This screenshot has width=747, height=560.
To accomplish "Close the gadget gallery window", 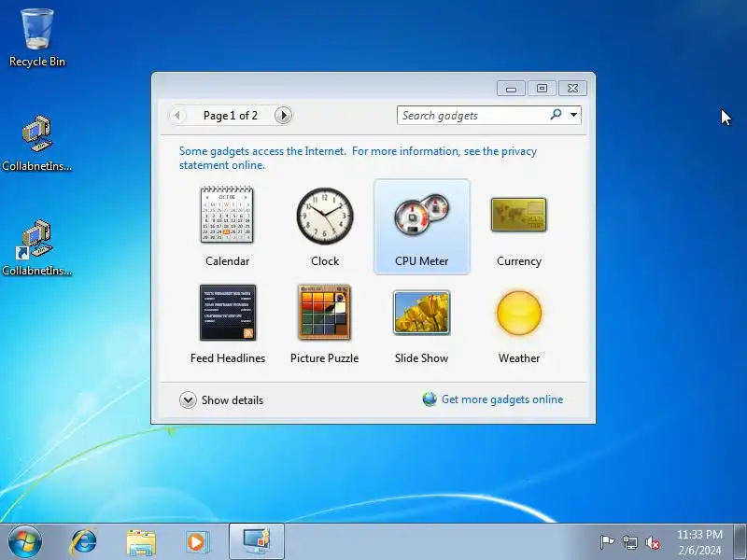I will coord(572,89).
